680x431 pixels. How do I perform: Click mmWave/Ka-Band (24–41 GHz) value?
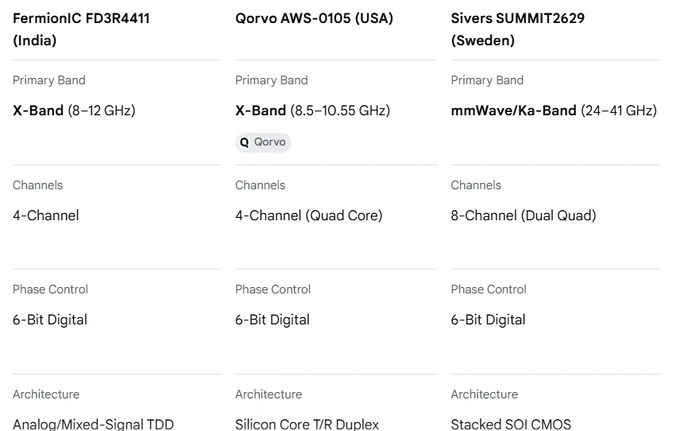554,111
